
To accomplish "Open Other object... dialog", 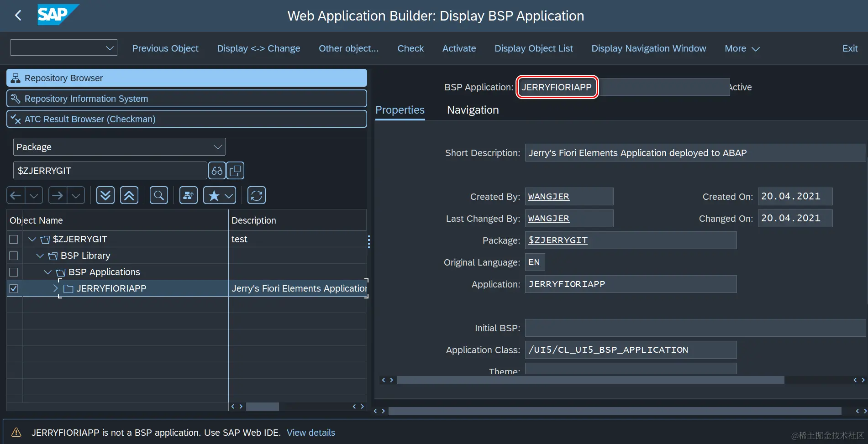I will (x=349, y=48).
